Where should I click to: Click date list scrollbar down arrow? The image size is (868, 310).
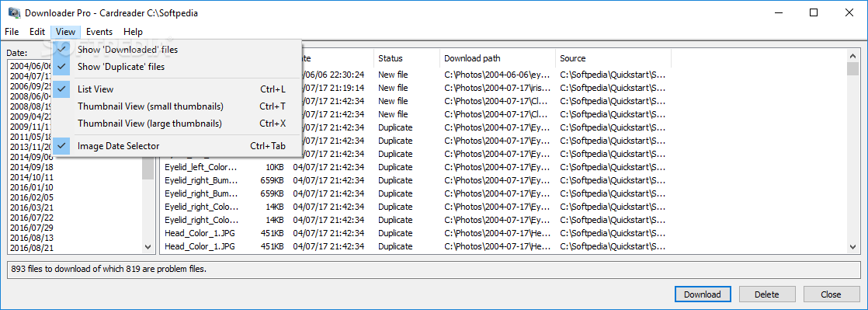tap(148, 247)
